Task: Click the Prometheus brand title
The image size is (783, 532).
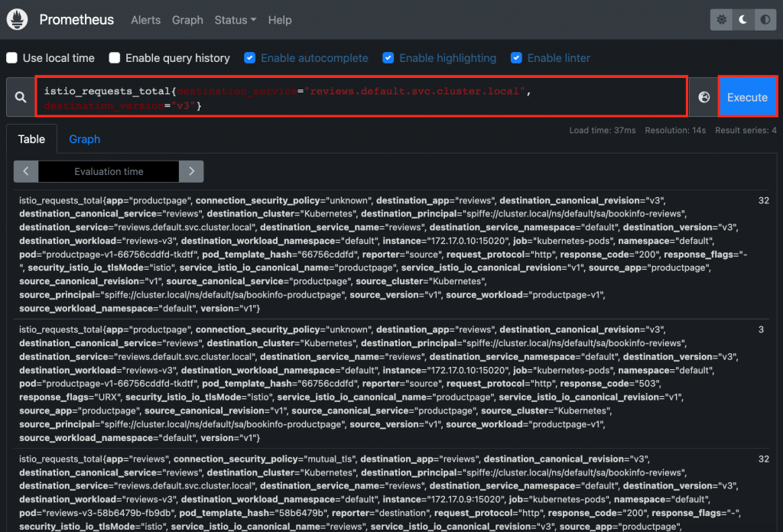Action: [76, 19]
